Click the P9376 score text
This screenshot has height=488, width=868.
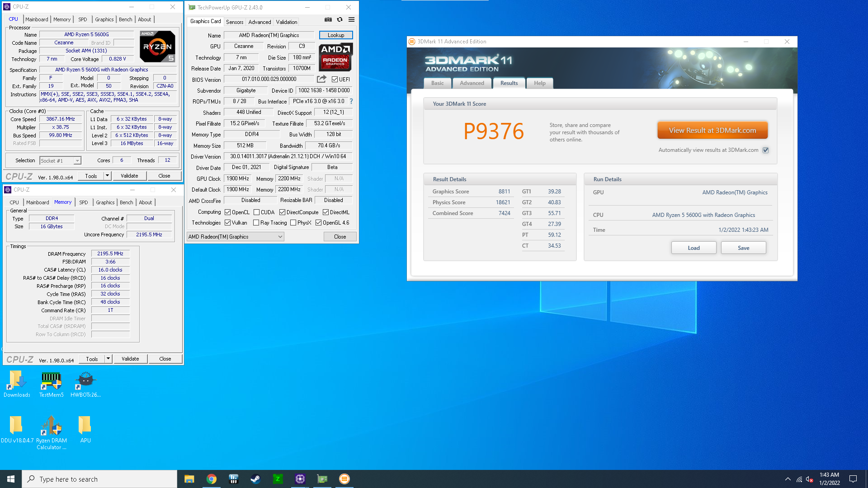[494, 131]
